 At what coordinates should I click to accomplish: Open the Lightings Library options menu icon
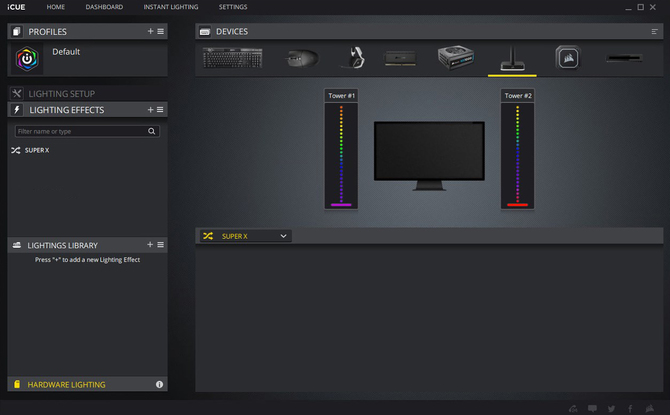coord(161,244)
